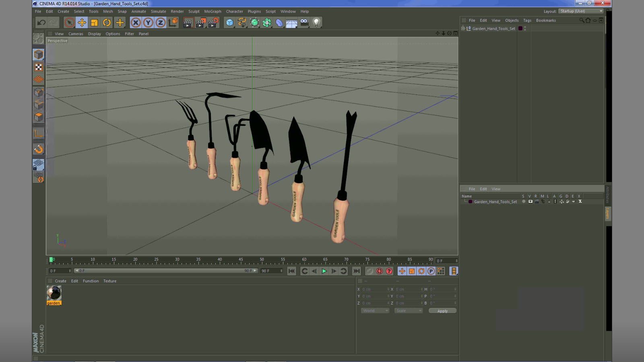Open the Plugins menu
This screenshot has width=644, height=362.
point(254,11)
